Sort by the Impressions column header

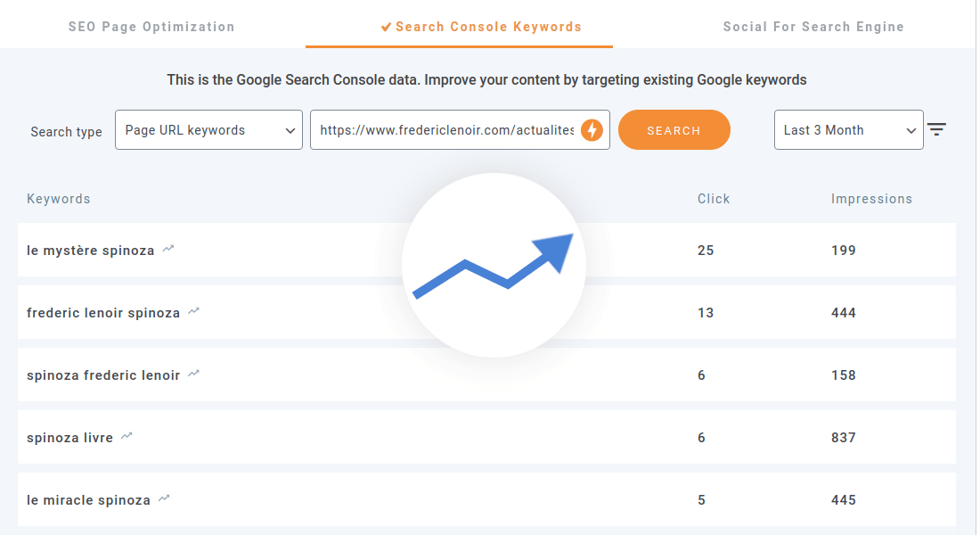coord(871,199)
